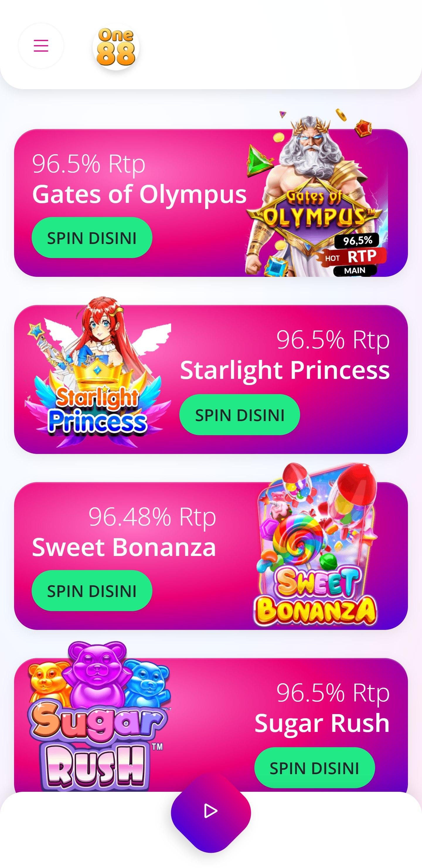Click 96.5% Rtp above Gates of Olympus
This screenshot has height=868, width=422.
click(x=89, y=164)
